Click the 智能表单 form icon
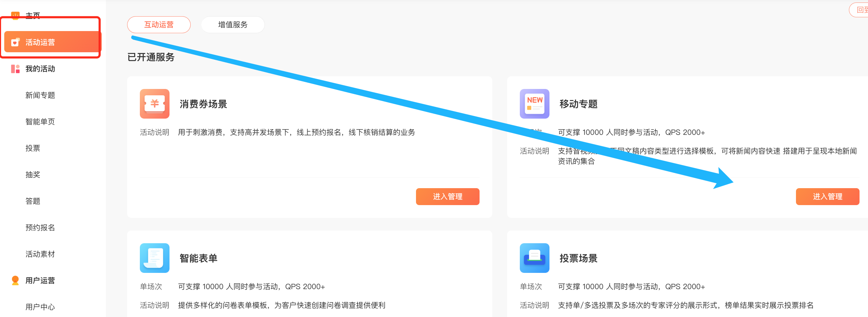 tap(154, 258)
